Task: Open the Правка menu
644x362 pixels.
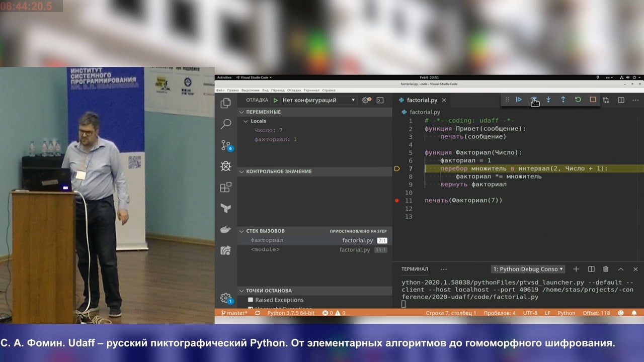Action: coord(233,90)
